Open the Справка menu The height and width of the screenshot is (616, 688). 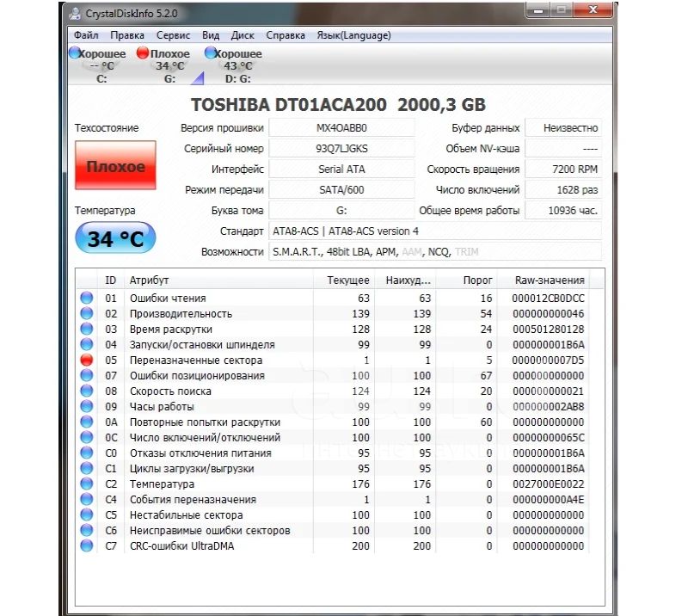click(x=286, y=35)
